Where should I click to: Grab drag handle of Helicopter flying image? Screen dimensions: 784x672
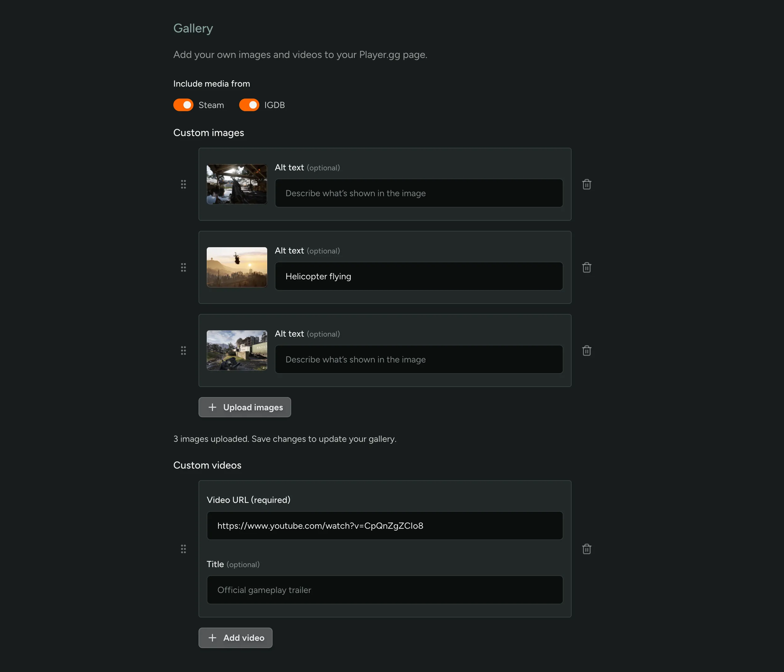click(x=183, y=267)
